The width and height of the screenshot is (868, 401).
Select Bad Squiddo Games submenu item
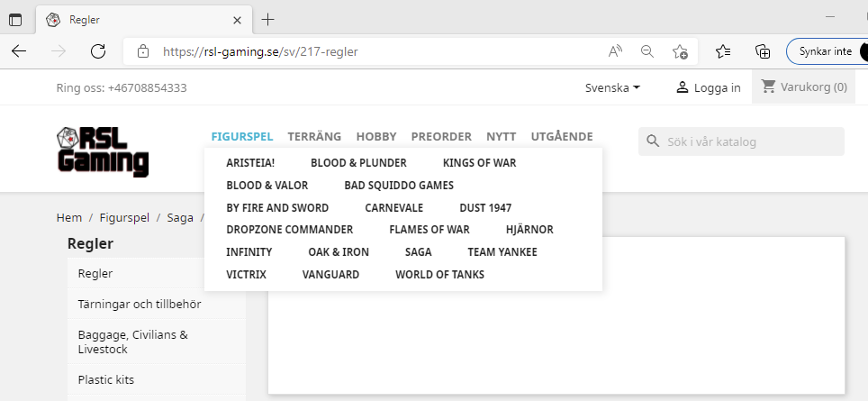click(399, 186)
